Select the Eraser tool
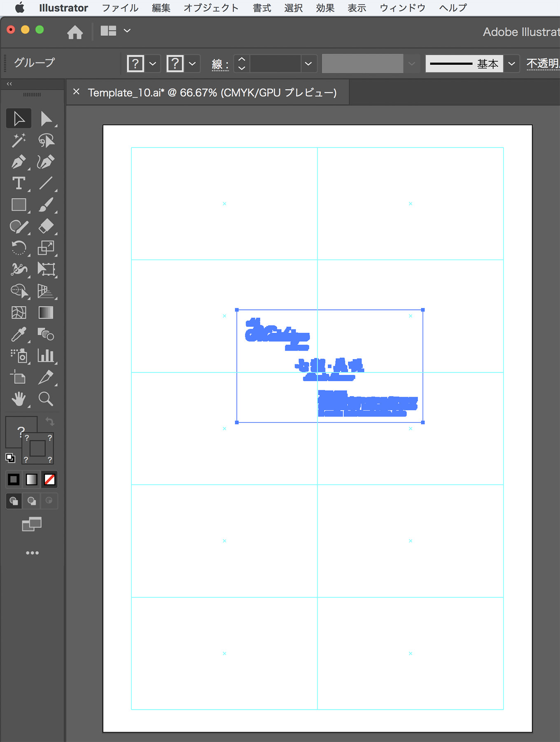Image resolution: width=560 pixels, height=742 pixels. coord(46,226)
